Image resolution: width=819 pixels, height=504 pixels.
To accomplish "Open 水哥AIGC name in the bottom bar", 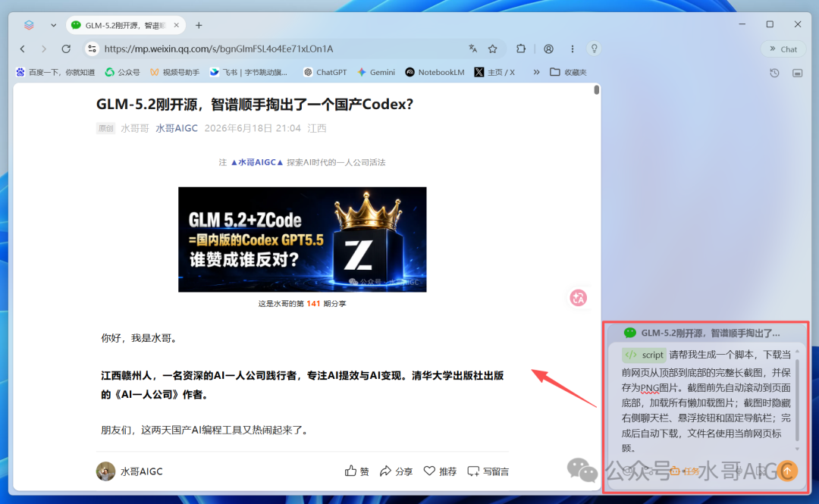I will coord(142,471).
